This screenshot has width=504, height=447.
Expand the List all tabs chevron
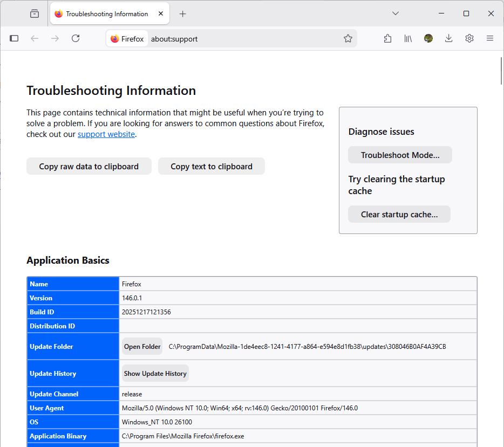click(396, 13)
